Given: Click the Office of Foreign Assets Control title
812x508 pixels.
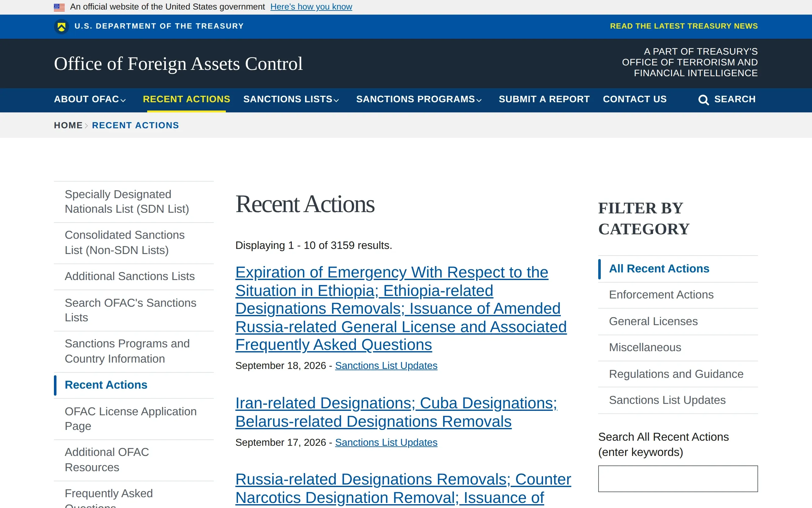Looking at the screenshot, I should tap(178, 63).
